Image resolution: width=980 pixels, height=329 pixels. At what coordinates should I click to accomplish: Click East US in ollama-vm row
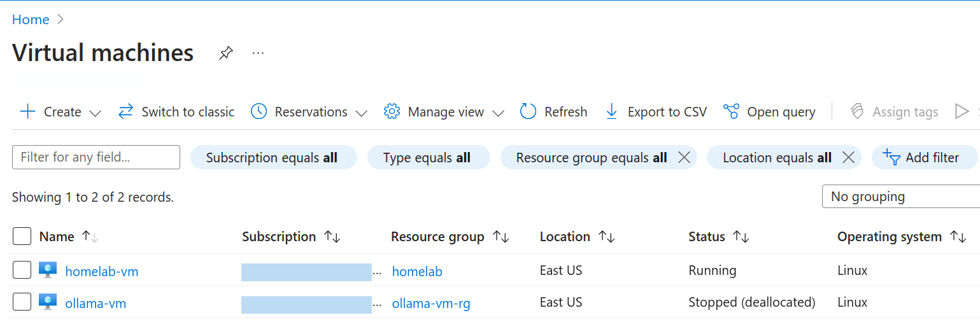[561, 302]
